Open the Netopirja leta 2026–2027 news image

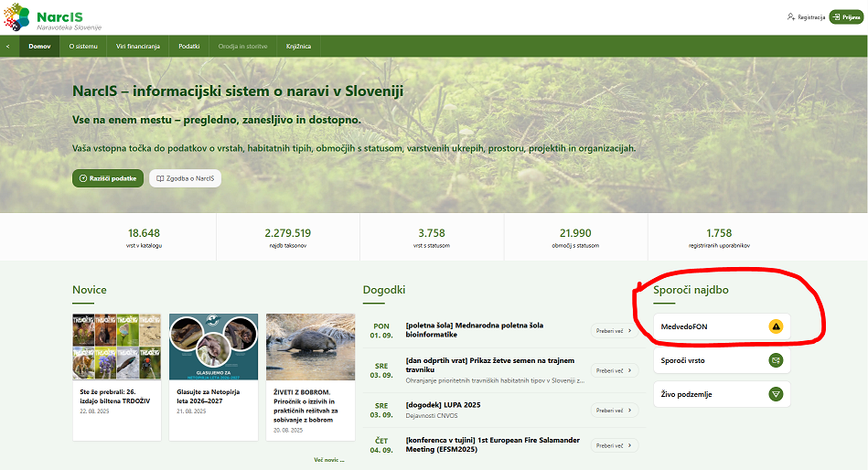tap(213, 347)
